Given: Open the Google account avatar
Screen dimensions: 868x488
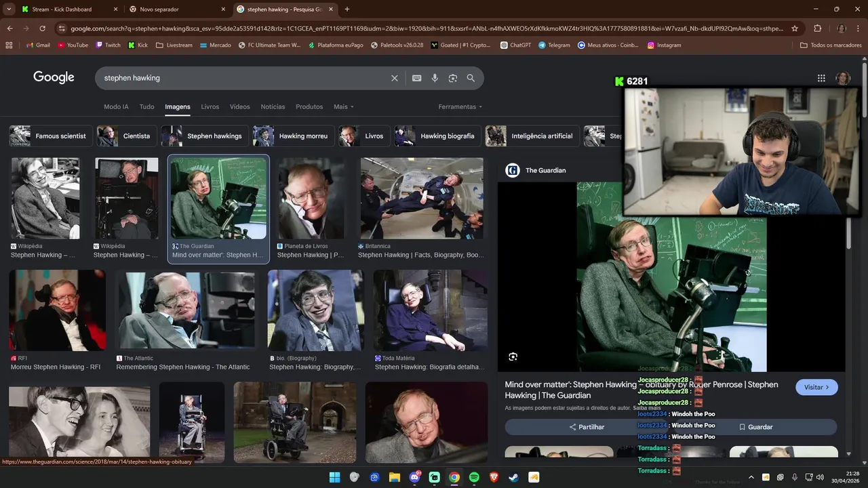Looking at the screenshot, I should [x=843, y=78].
